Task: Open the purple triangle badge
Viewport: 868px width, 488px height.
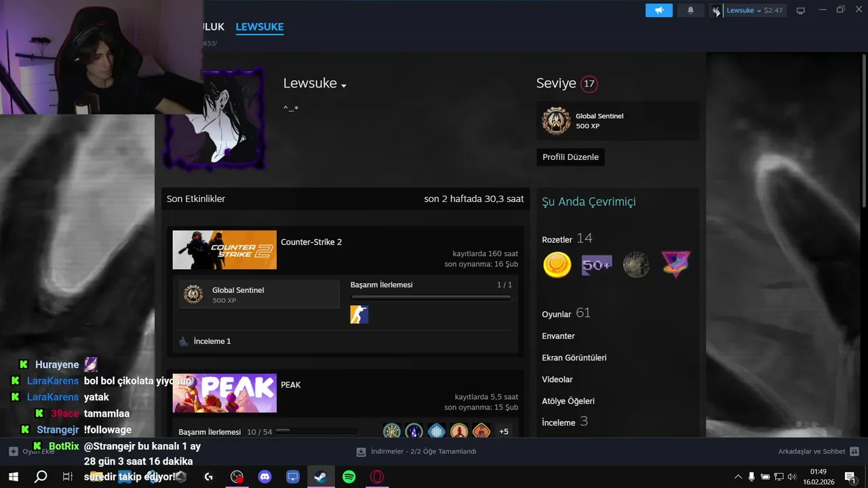Action: 675,264
